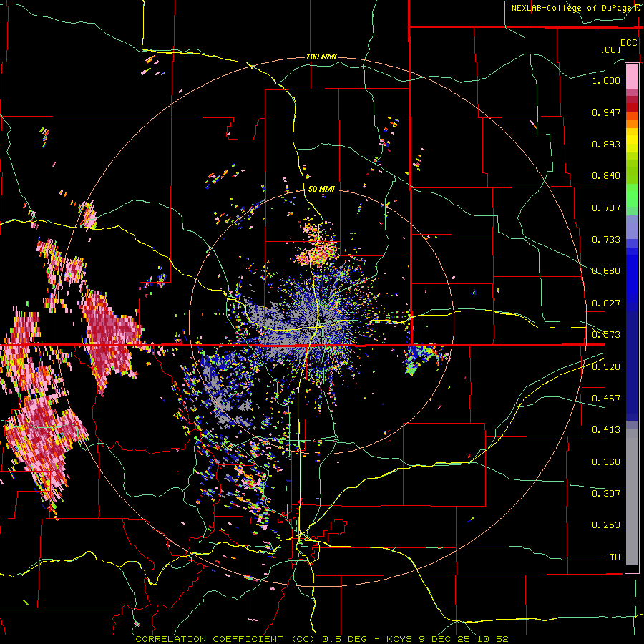
Task: Select the 0.947 scale value
Action: click(x=606, y=112)
